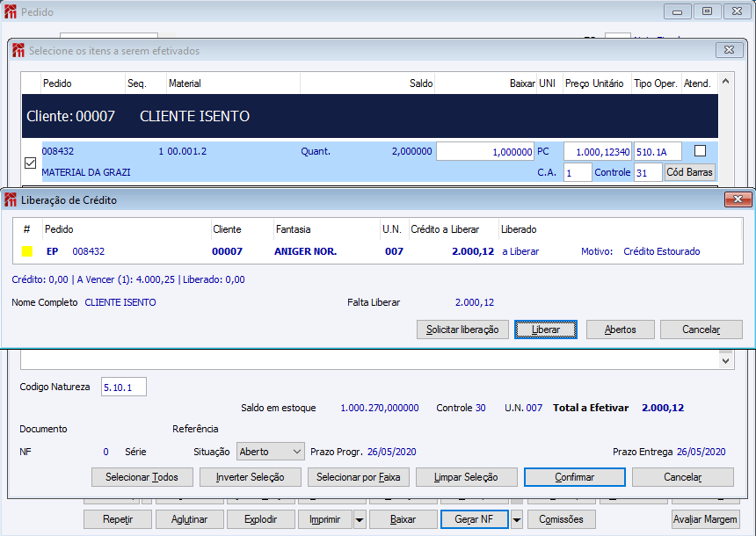Click the Crédito Estourado motivo text
Viewport: 756px width, 536px height.
tap(661, 251)
